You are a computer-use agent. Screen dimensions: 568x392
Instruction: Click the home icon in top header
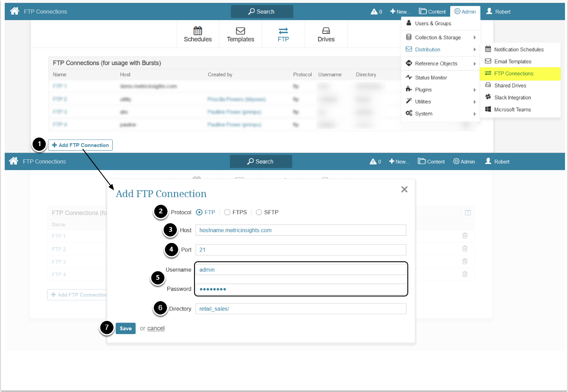[x=15, y=11]
